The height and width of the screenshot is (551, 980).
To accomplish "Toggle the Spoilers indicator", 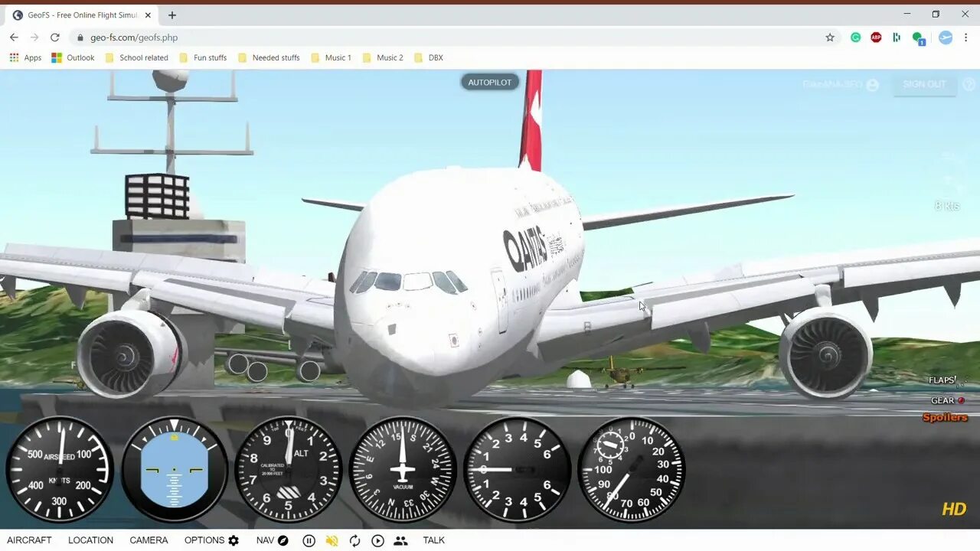I will point(945,418).
